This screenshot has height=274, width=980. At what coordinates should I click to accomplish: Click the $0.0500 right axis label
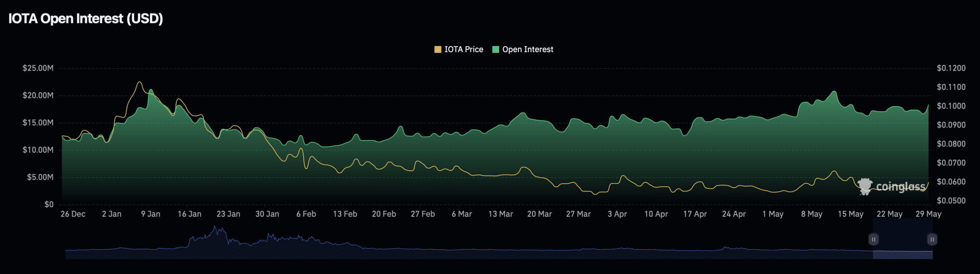951,201
